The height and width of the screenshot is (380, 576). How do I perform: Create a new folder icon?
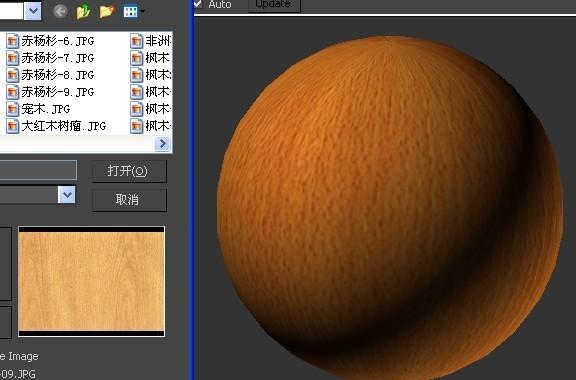[x=107, y=11]
